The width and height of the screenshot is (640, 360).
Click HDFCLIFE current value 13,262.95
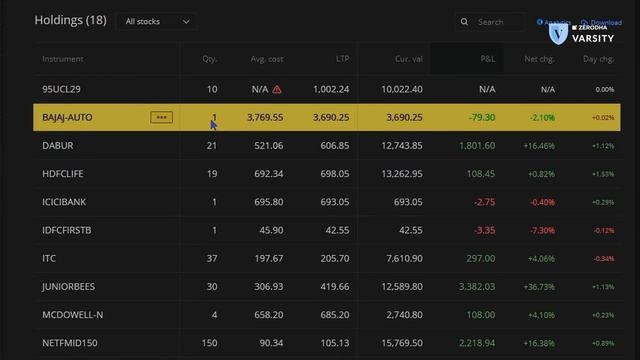402,174
